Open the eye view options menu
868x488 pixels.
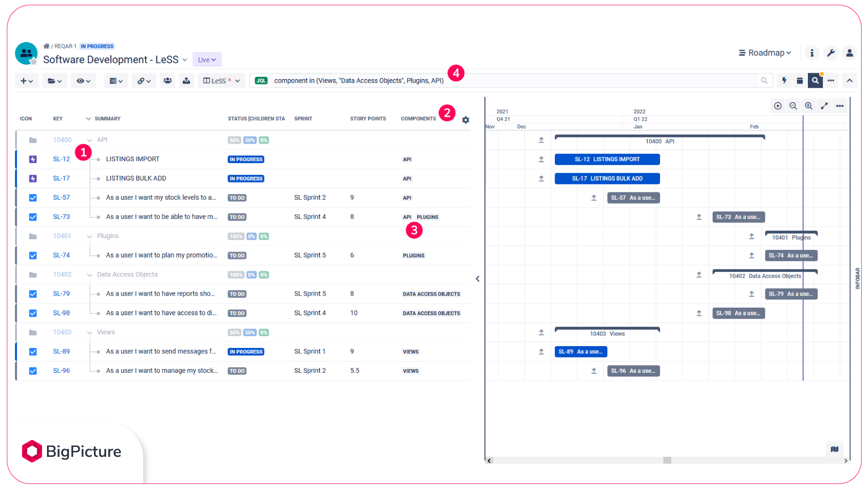pos(84,81)
